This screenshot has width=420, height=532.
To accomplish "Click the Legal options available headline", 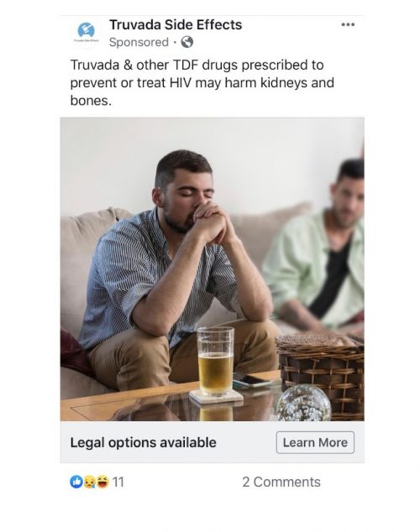I will (x=144, y=442).
